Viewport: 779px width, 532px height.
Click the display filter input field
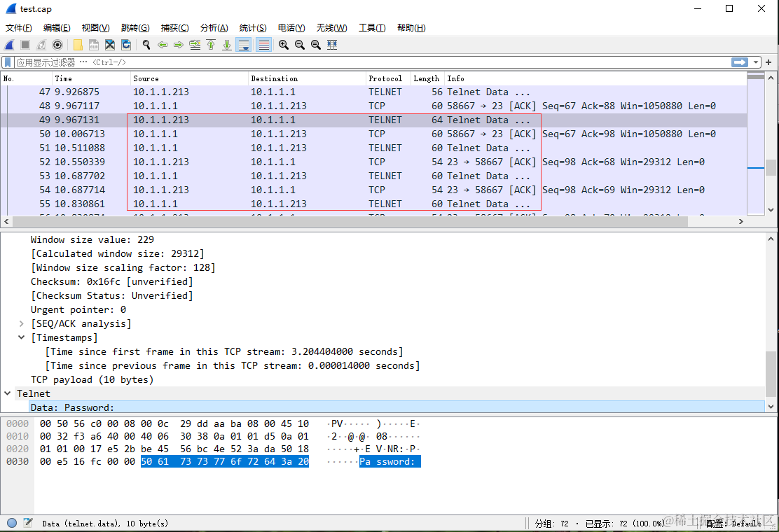371,62
